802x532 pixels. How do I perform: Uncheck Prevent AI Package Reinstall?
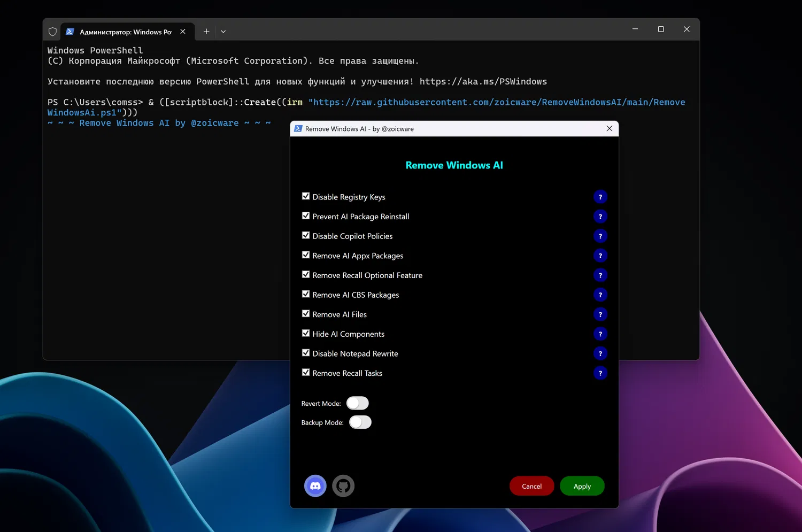tap(306, 216)
